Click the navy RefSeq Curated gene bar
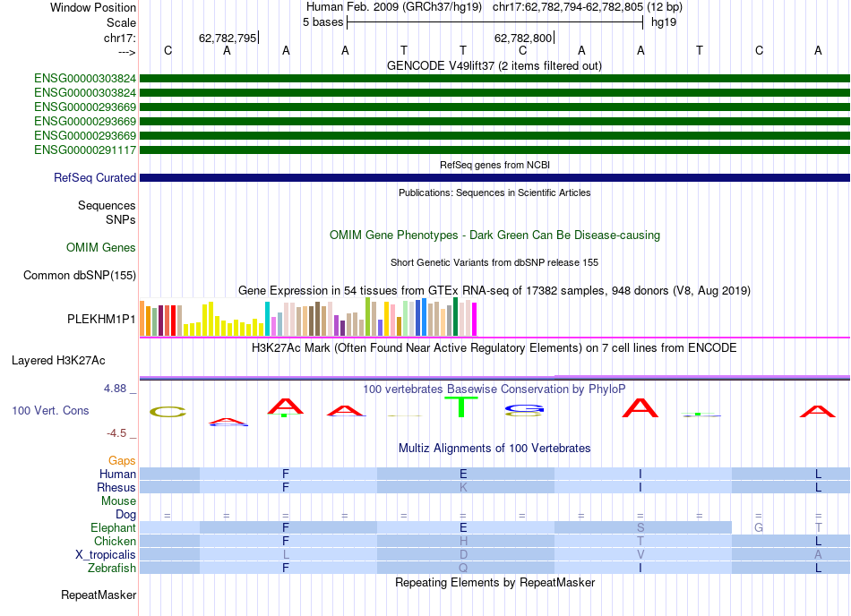The height and width of the screenshot is (616, 851). (x=494, y=178)
